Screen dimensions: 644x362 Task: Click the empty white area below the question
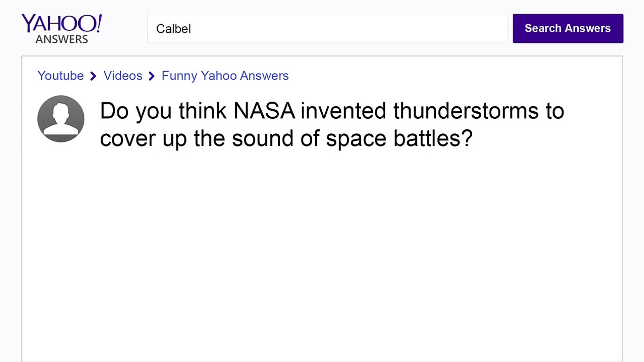pos(322,255)
